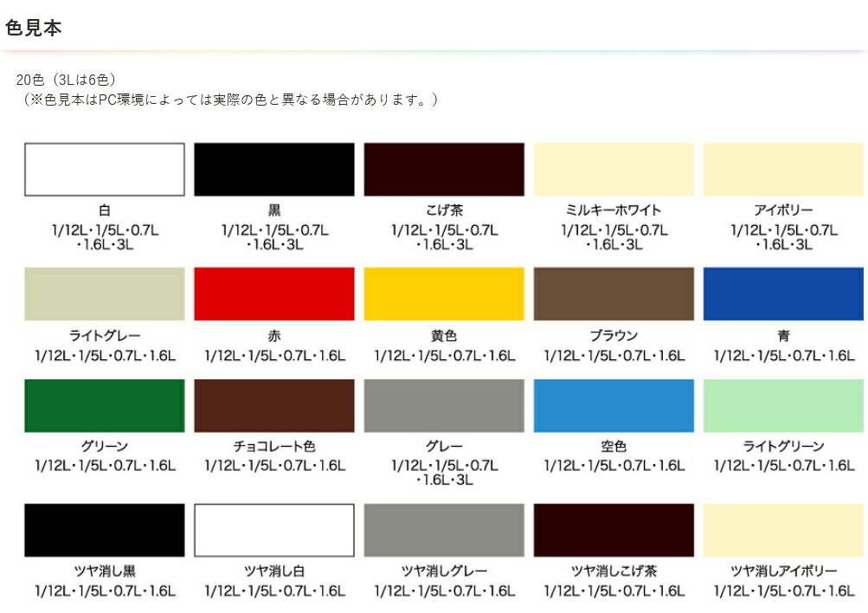Choose the ツヤ消しグレー swatch
This screenshot has width=868, height=613.
[x=444, y=531]
